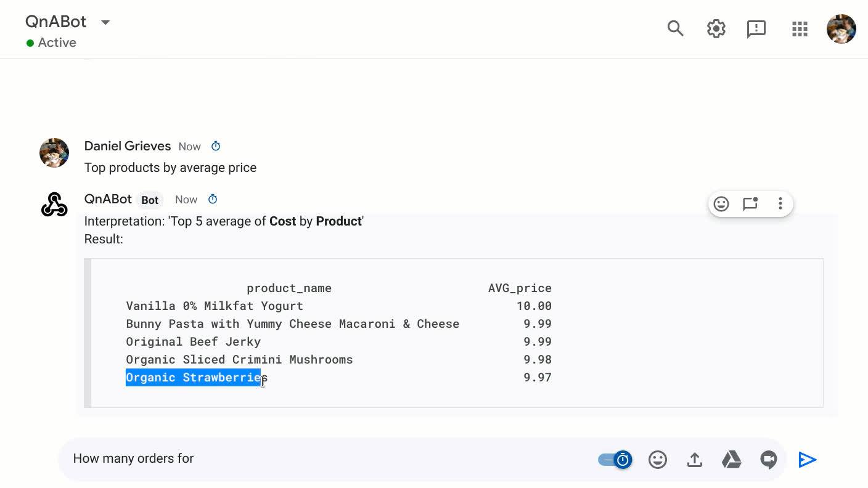Toggle the history timer switch
The height and width of the screenshot is (488, 868).
coord(615,460)
